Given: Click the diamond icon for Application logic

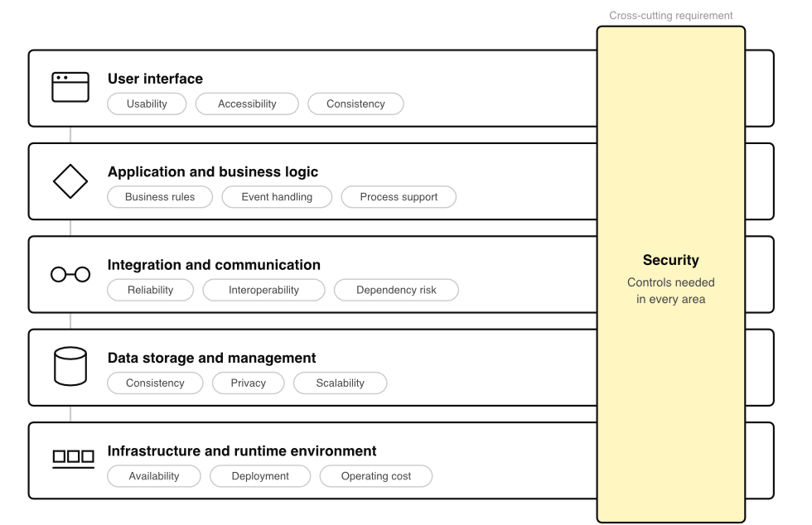Looking at the screenshot, I should tap(70, 181).
